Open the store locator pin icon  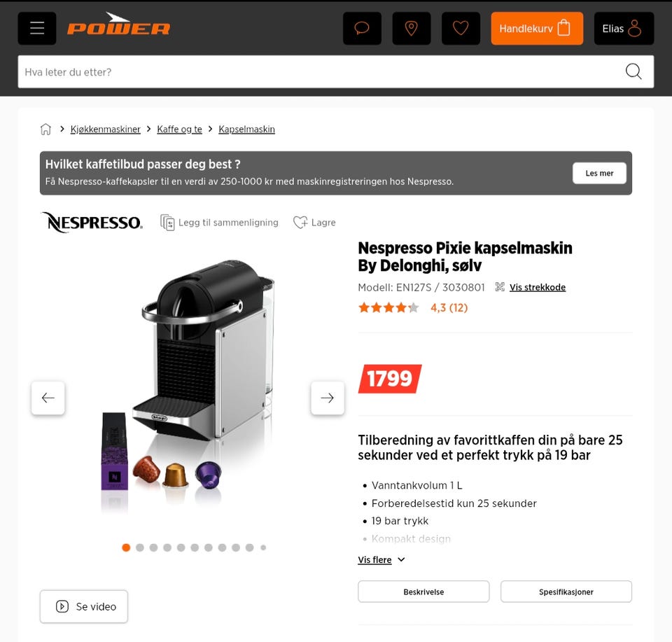(412, 28)
